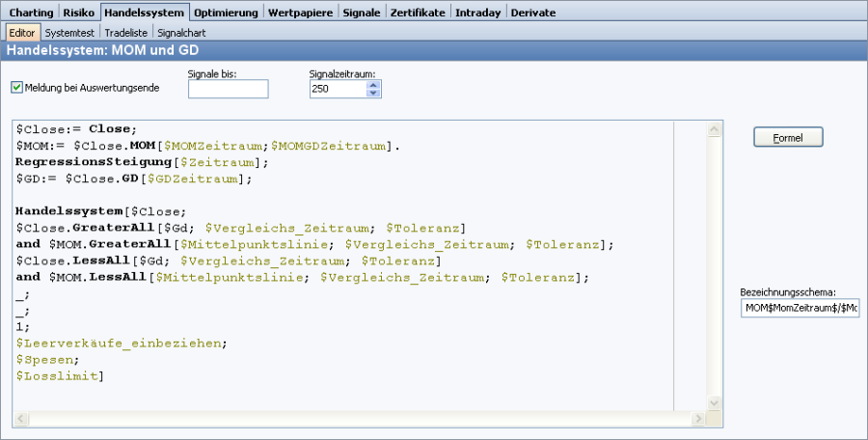The height and width of the screenshot is (440, 868).
Task: Select the Editor sub-tab
Action: [x=21, y=33]
